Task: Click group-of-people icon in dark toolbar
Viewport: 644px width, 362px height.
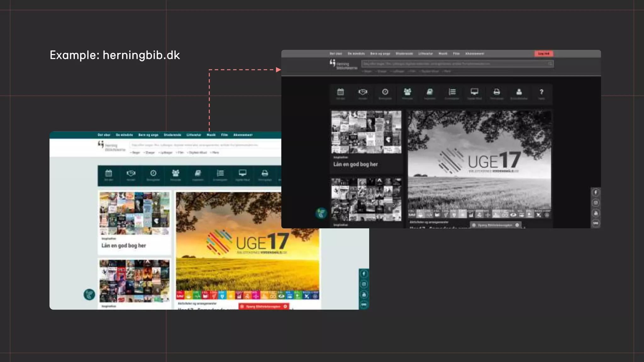Action: 407,92
